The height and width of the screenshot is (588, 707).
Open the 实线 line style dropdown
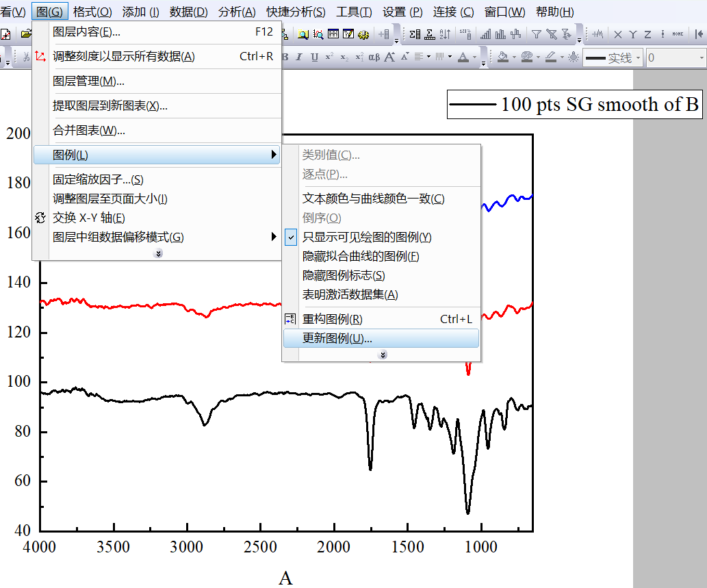[638, 58]
